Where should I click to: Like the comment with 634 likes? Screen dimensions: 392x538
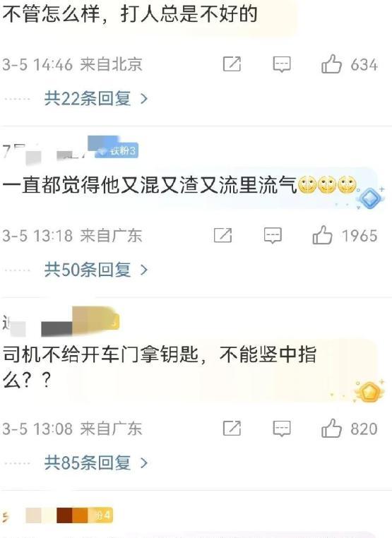(x=350, y=64)
